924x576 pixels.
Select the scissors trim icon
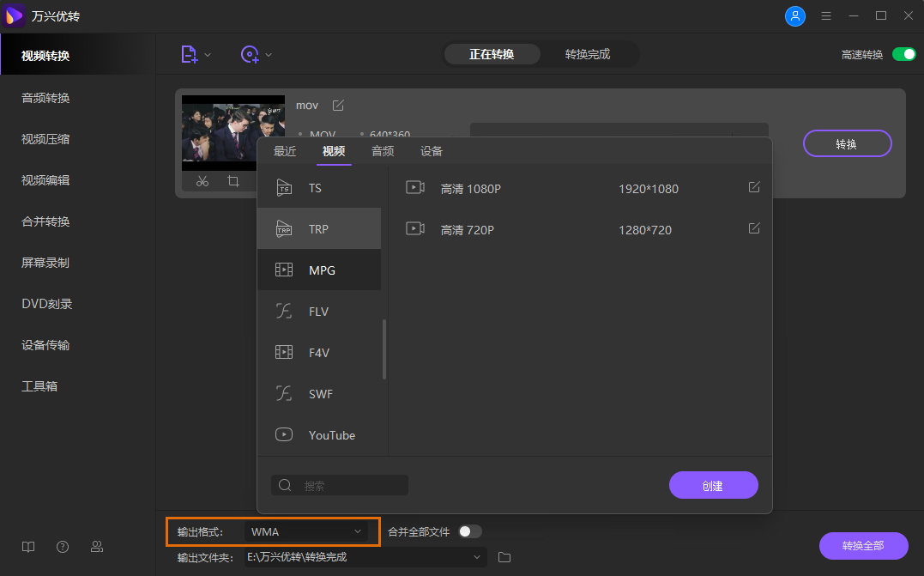pos(202,181)
